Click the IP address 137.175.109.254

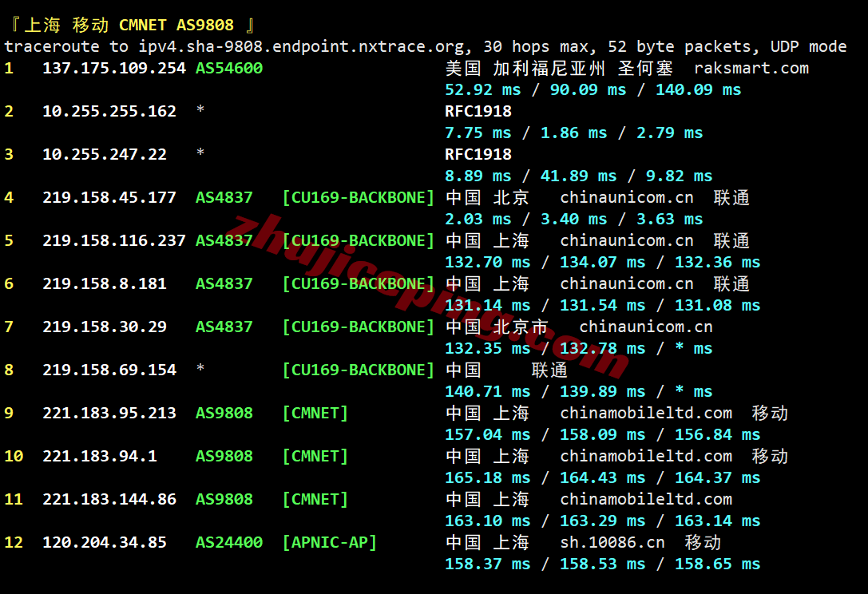[x=113, y=69]
